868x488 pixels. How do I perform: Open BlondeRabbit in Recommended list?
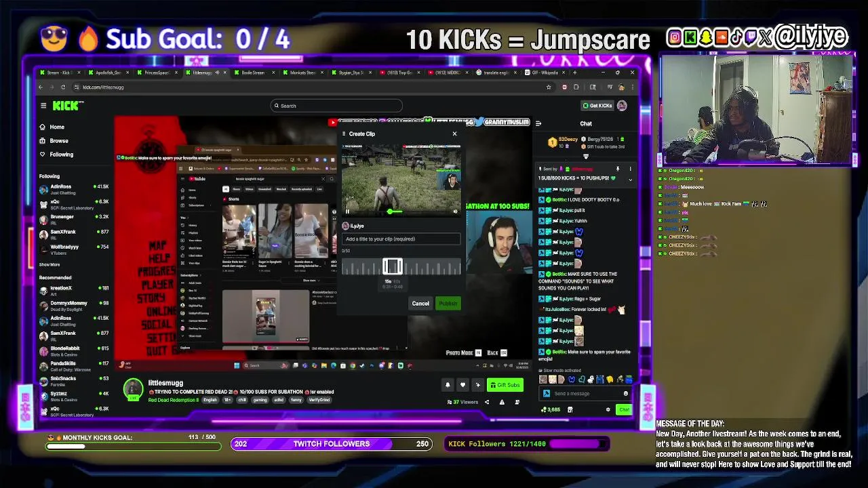click(73, 350)
